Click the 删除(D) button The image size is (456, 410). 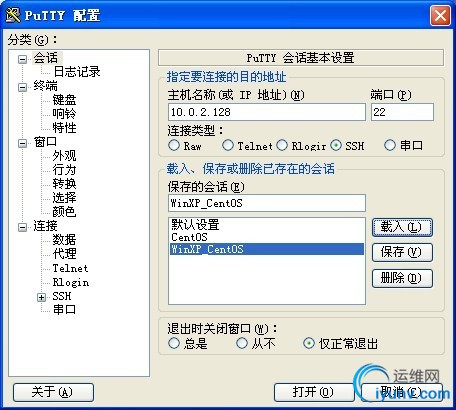pos(402,278)
